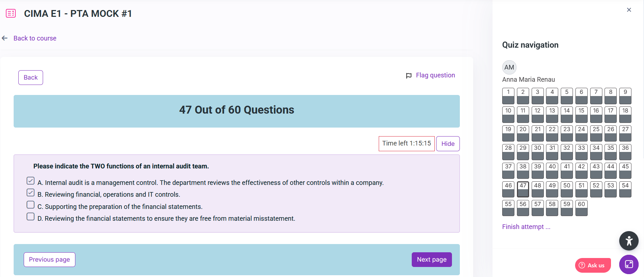Jump to question 1 in navigation
Image resolution: width=644 pixels, height=277 pixels.
508,96
